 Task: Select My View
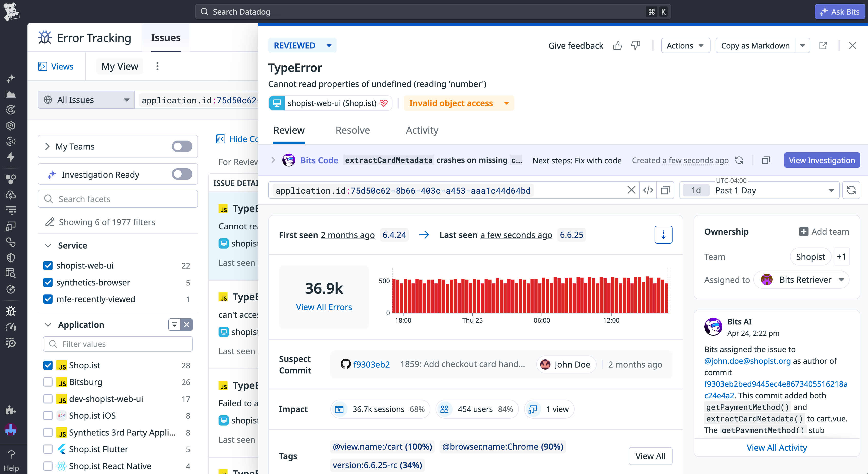pyautogui.click(x=120, y=66)
